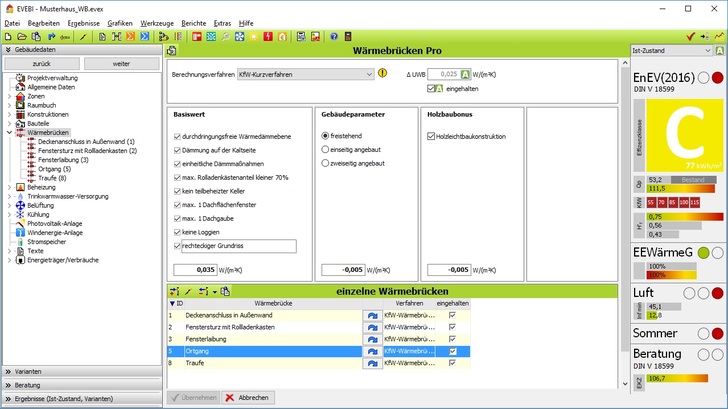Screen dimensions: 728x409
Task: Select the 'einseitig angebaut' radio button
Action: [324, 148]
